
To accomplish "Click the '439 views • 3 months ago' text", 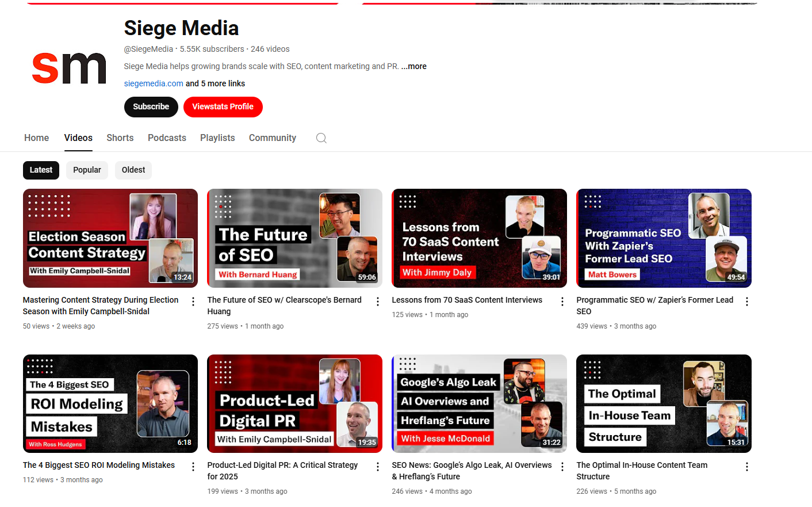I will coord(616,326).
